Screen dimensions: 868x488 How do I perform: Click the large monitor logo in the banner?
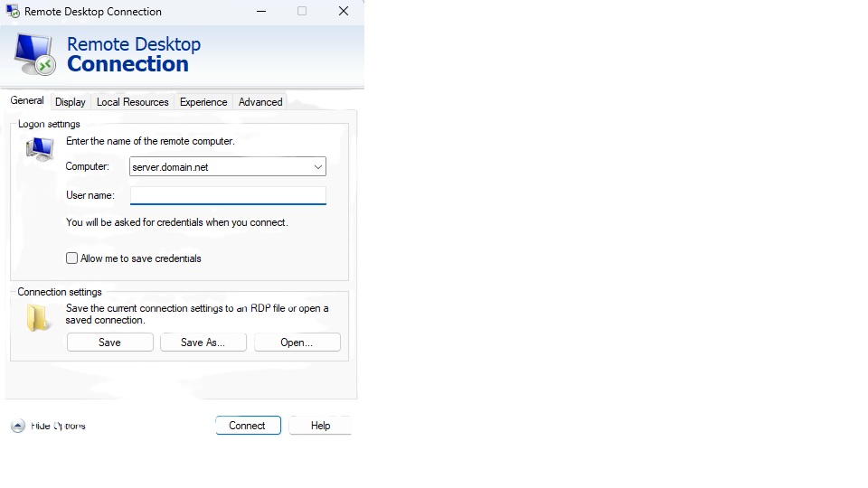pos(34,54)
